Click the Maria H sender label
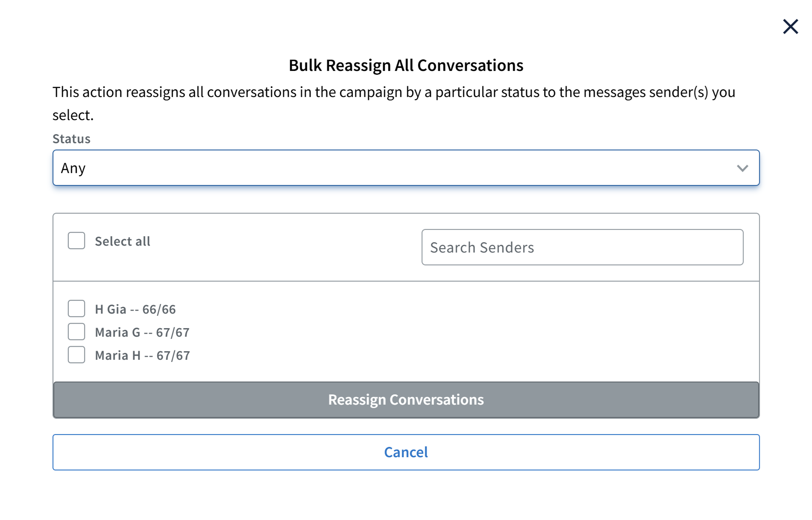This screenshot has width=812, height=520. click(x=143, y=355)
